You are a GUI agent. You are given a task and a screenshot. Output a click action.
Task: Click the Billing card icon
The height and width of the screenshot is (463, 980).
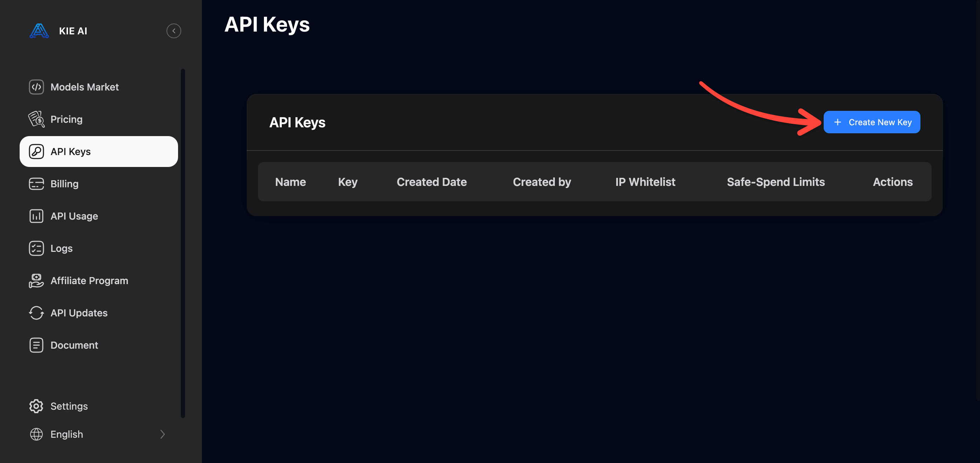36,184
